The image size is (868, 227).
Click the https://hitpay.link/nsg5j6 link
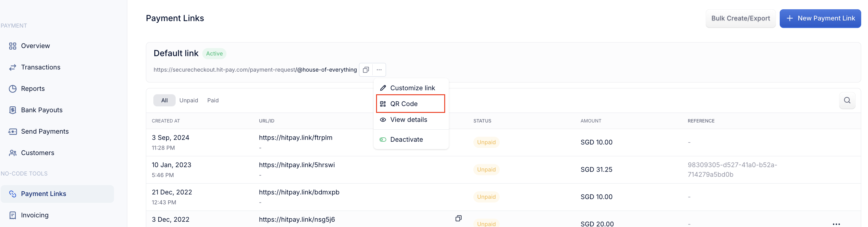point(296,220)
